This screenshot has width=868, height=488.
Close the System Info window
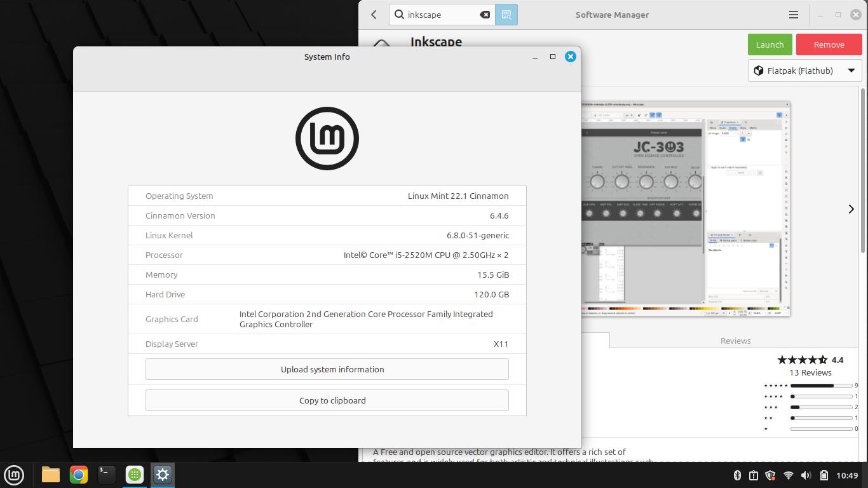(571, 57)
